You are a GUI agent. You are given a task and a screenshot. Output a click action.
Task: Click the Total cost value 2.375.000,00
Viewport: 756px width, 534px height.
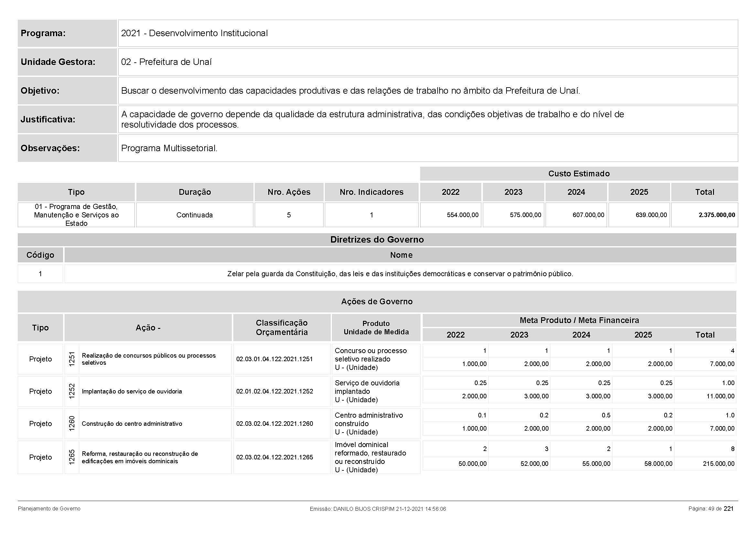click(x=717, y=215)
